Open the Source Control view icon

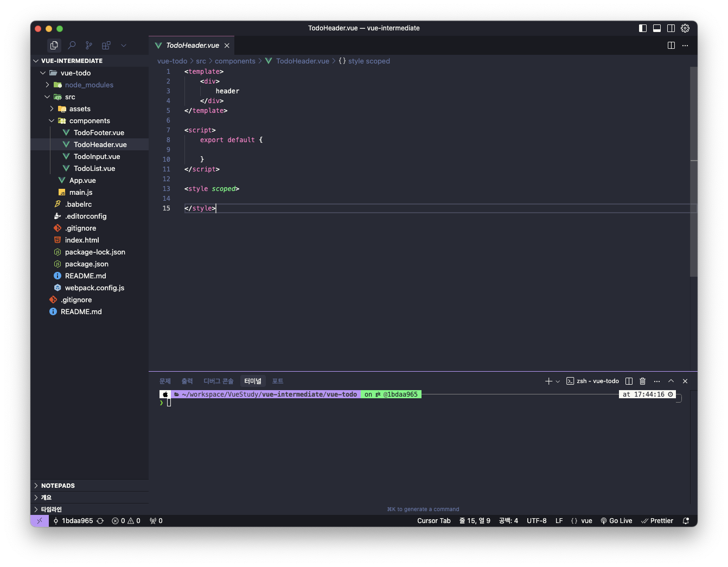tap(89, 46)
